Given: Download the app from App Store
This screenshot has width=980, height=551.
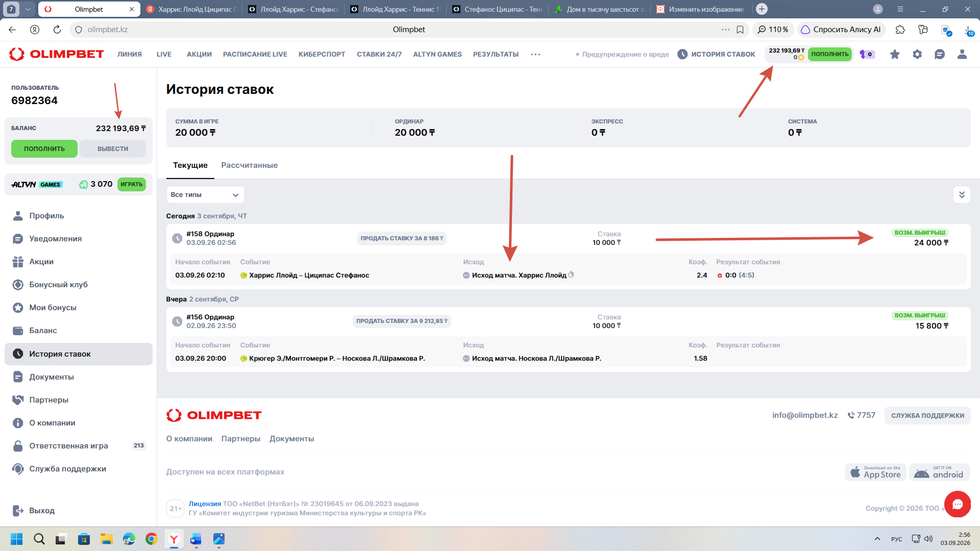Looking at the screenshot, I should [x=875, y=472].
